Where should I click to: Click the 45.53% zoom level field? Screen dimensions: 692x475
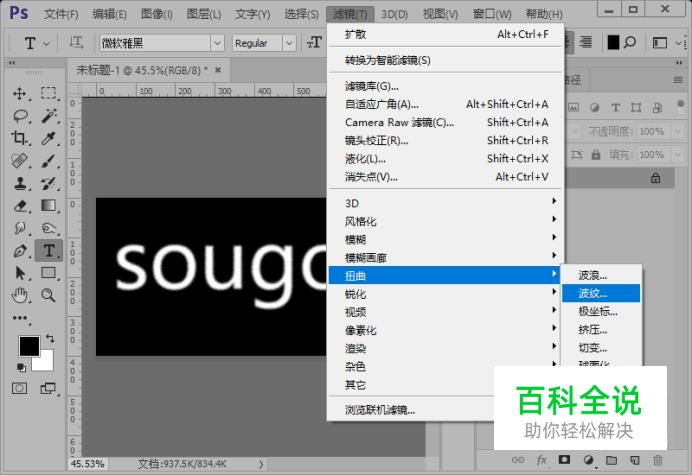87,464
